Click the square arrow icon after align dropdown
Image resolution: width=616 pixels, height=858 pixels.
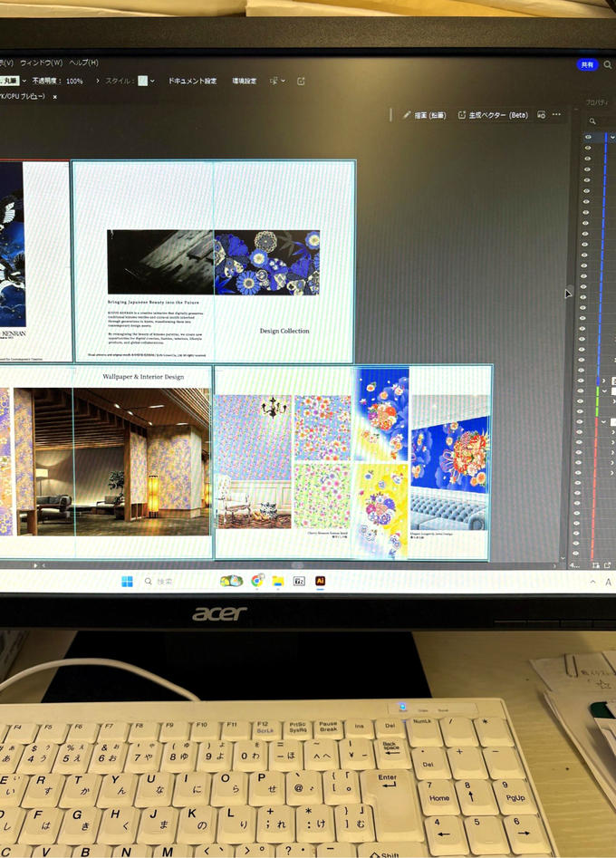point(301,81)
